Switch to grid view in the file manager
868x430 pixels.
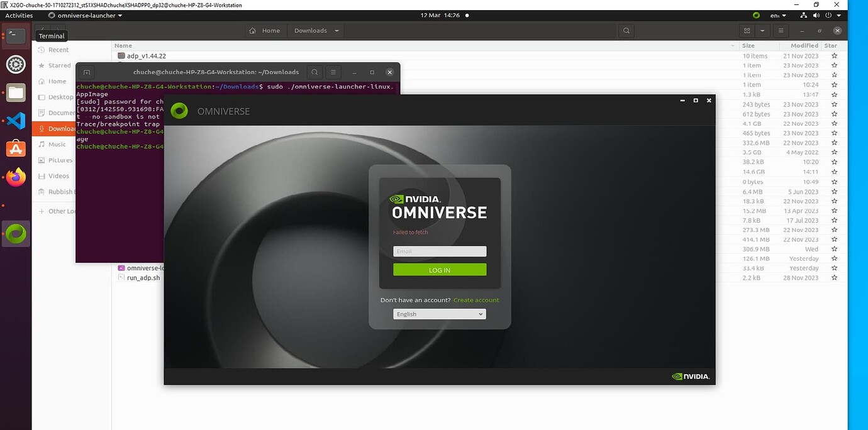(x=747, y=30)
